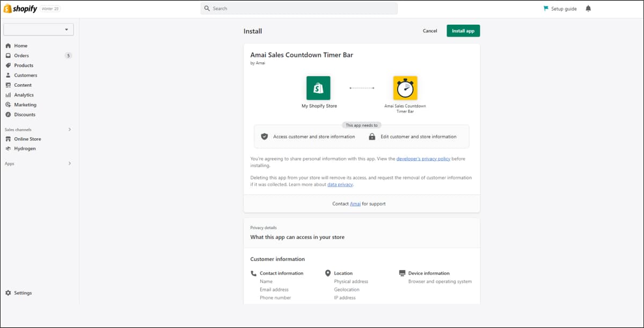Screen dimensions: 644x328
Task: Click the green My Shopify Store icon
Action: 318,88
